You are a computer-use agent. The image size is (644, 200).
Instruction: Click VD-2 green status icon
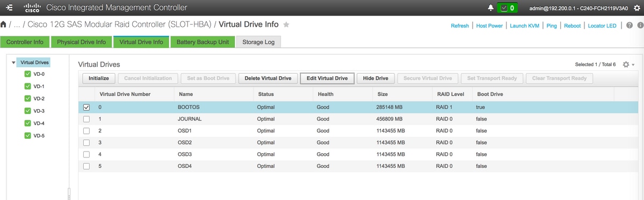pos(27,98)
